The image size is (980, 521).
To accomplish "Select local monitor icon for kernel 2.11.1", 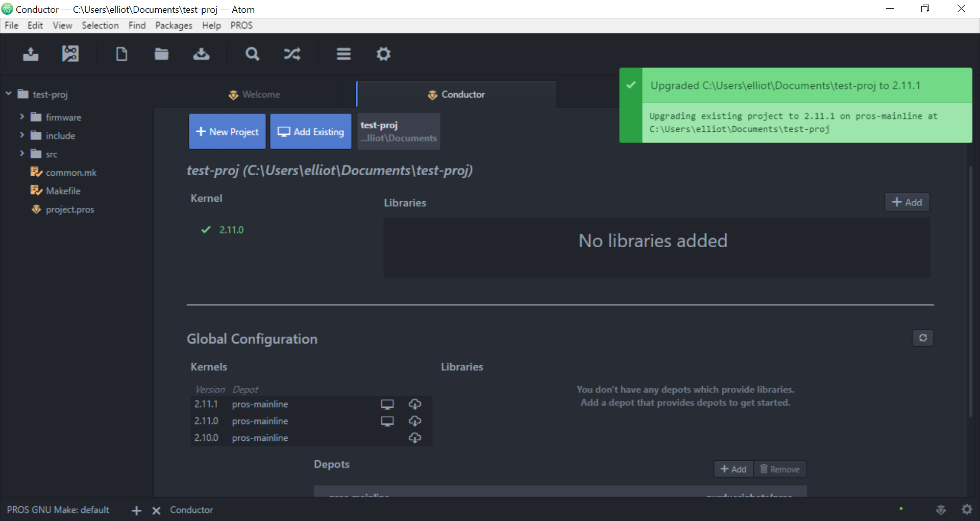I will tap(387, 405).
